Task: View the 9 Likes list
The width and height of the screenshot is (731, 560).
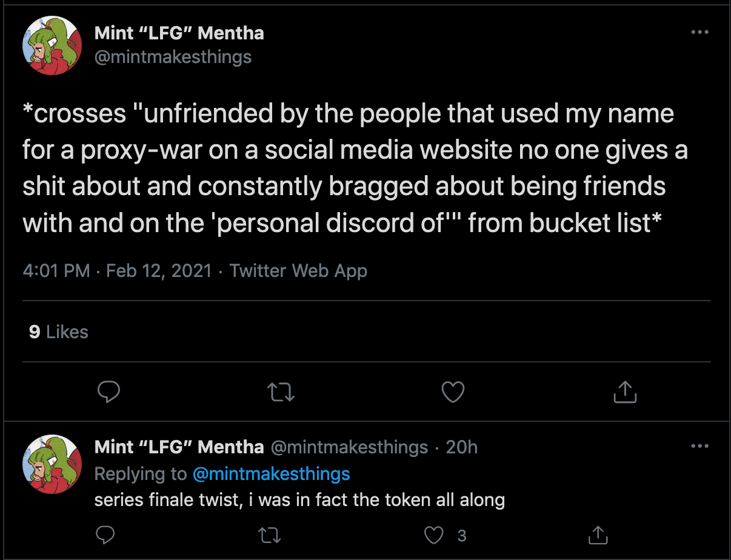Action: (x=59, y=332)
